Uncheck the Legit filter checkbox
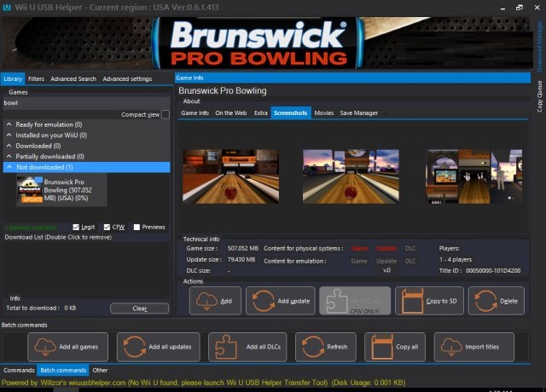This screenshot has width=546, height=392. tap(76, 228)
